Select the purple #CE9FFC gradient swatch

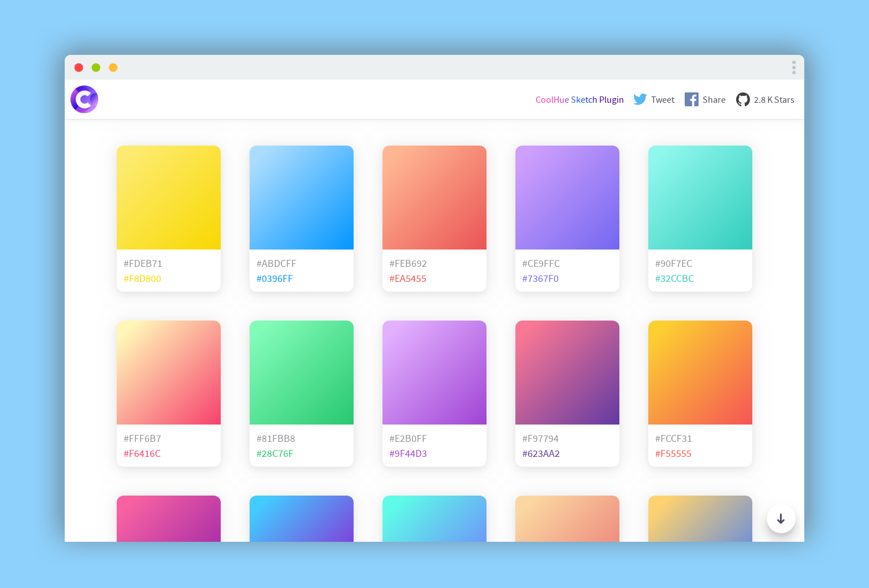(x=567, y=198)
